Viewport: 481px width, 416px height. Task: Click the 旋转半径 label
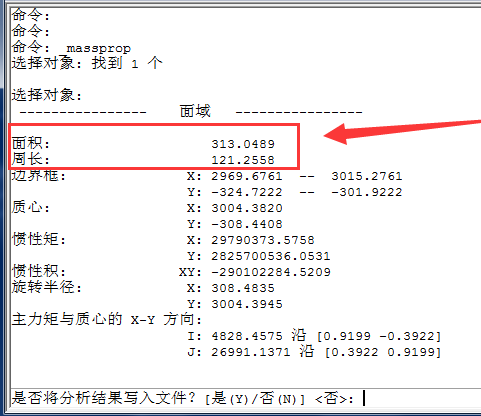47,287
